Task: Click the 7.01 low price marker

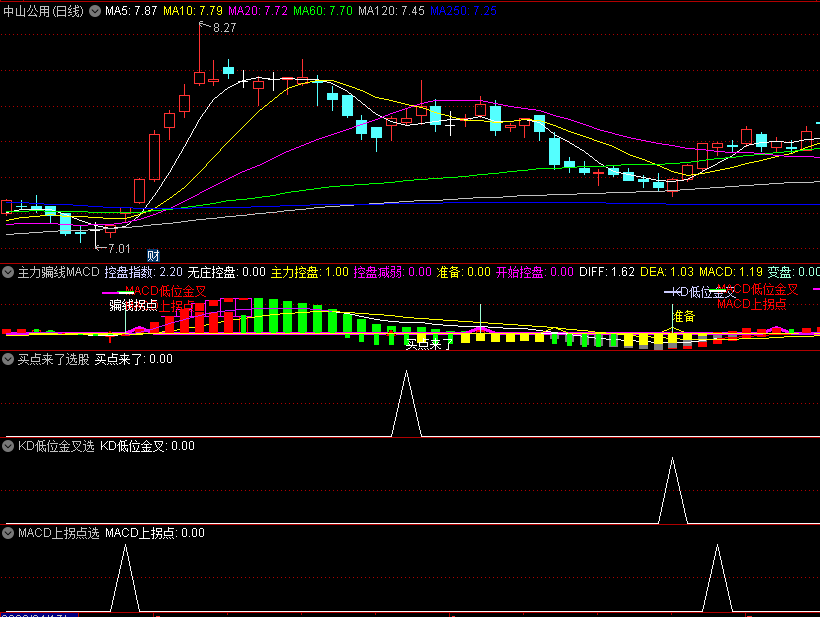Action: coord(119,248)
